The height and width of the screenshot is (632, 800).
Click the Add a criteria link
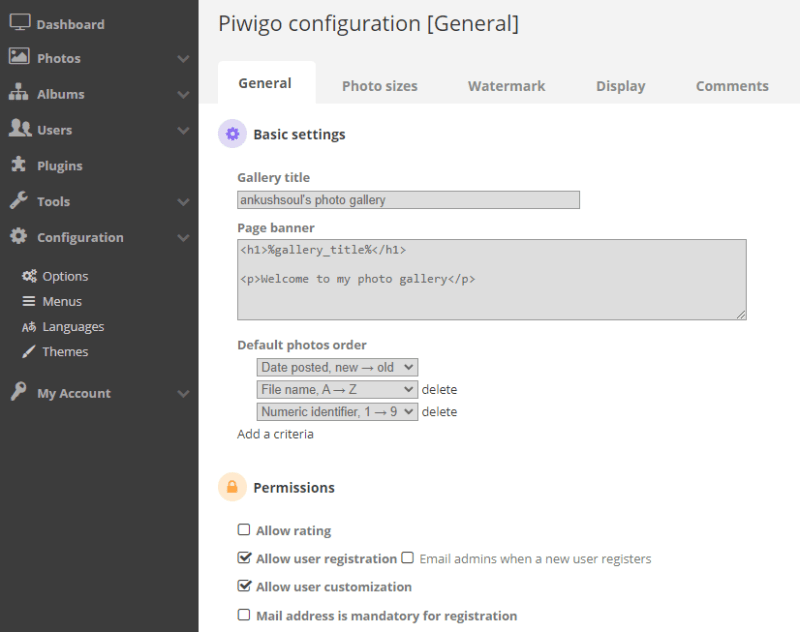[275, 434]
